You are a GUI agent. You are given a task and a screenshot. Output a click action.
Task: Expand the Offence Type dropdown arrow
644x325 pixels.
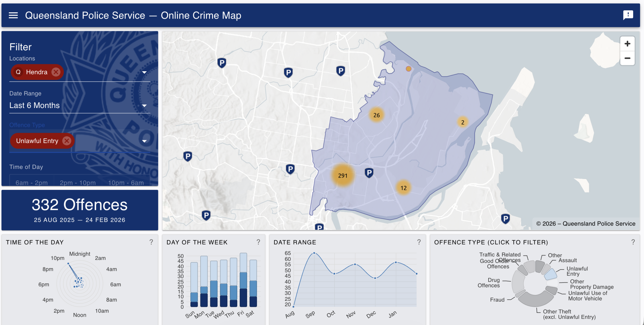[x=144, y=141]
